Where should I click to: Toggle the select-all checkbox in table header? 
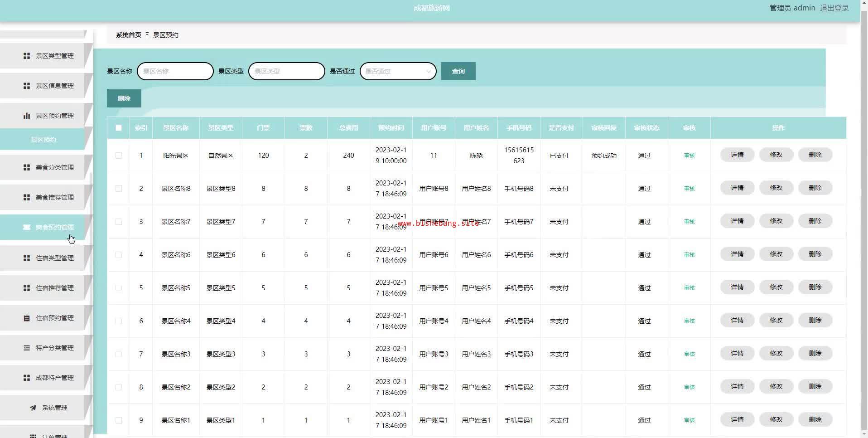tap(119, 128)
